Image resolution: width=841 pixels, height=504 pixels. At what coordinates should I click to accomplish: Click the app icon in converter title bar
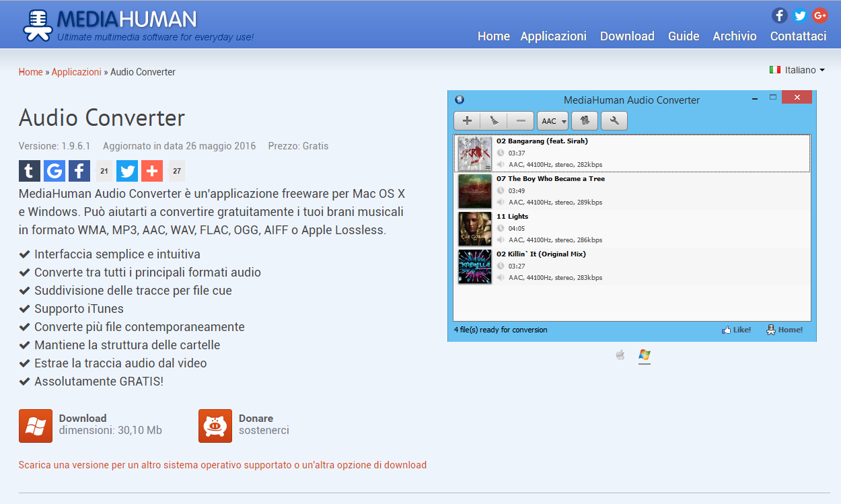tap(460, 100)
